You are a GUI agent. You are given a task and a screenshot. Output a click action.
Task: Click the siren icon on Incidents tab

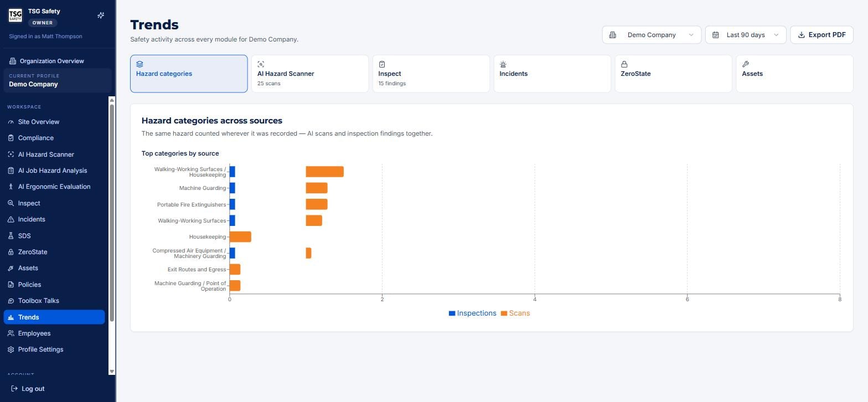point(503,64)
